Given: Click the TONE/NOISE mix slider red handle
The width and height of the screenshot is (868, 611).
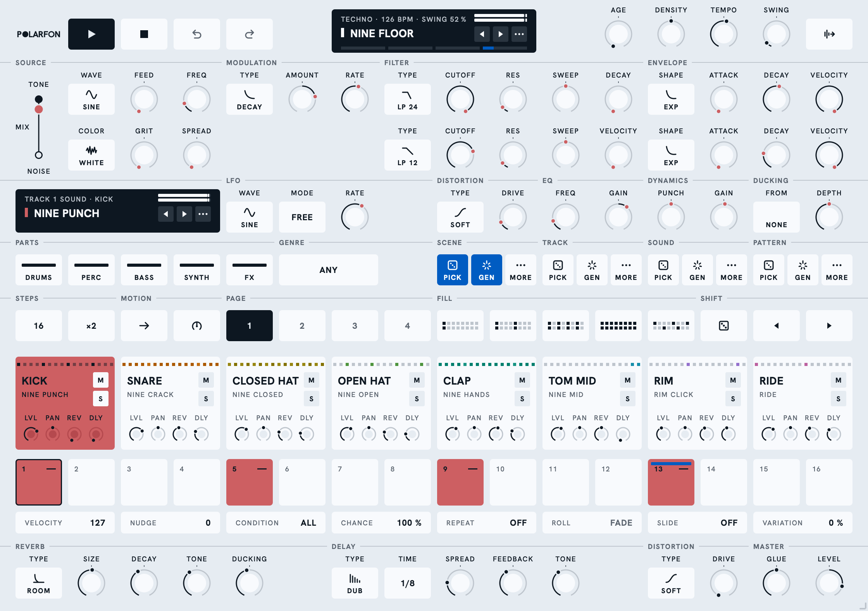Looking at the screenshot, I should [39, 109].
